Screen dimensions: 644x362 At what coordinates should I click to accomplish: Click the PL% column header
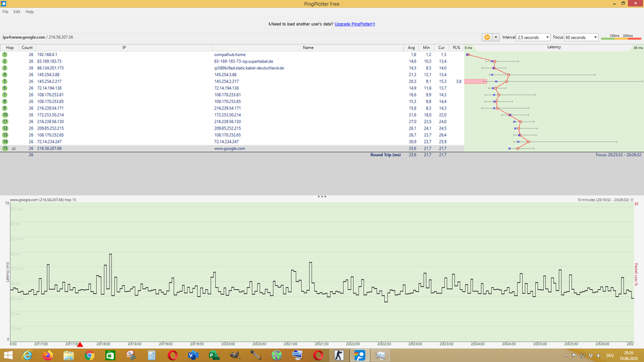coord(456,48)
